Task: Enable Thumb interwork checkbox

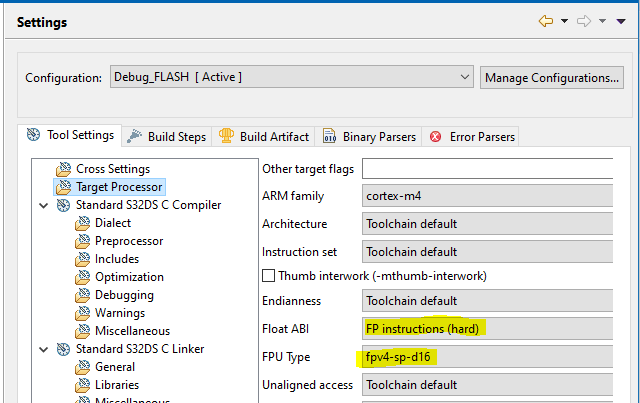Action: 268,275
